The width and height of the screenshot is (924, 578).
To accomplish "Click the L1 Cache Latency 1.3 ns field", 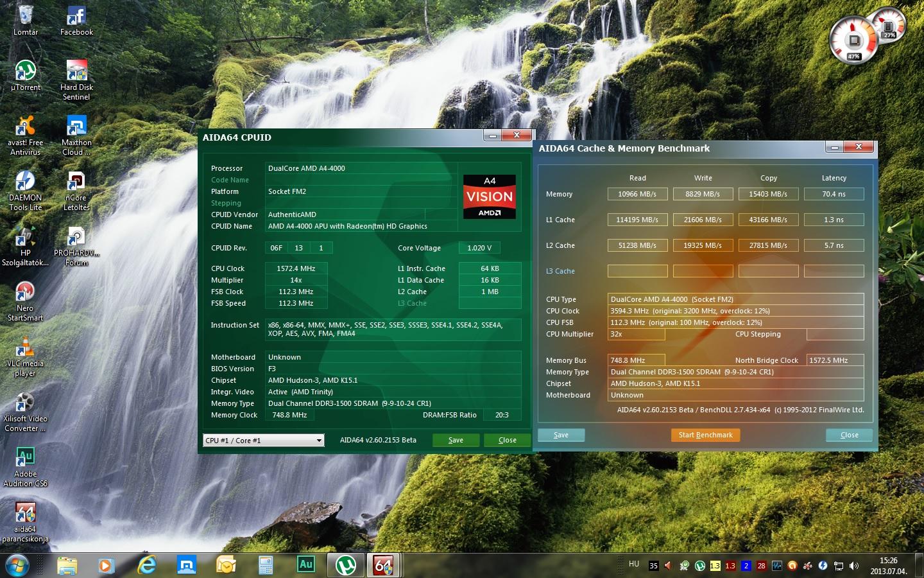I will pyautogui.click(x=834, y=220).
